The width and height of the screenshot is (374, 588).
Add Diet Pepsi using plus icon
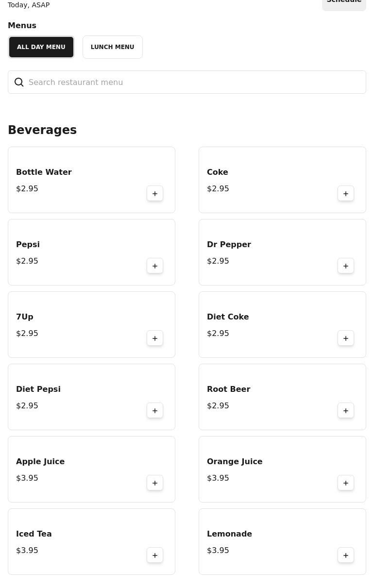point(155,411)
